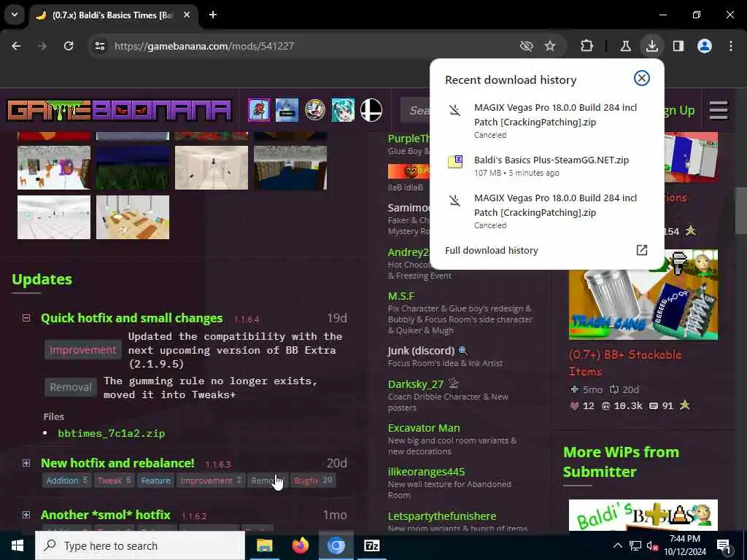Viewport: 747px width, 560px height.
Task: Open Chrome three-dot menu
Action: (731, 46)
